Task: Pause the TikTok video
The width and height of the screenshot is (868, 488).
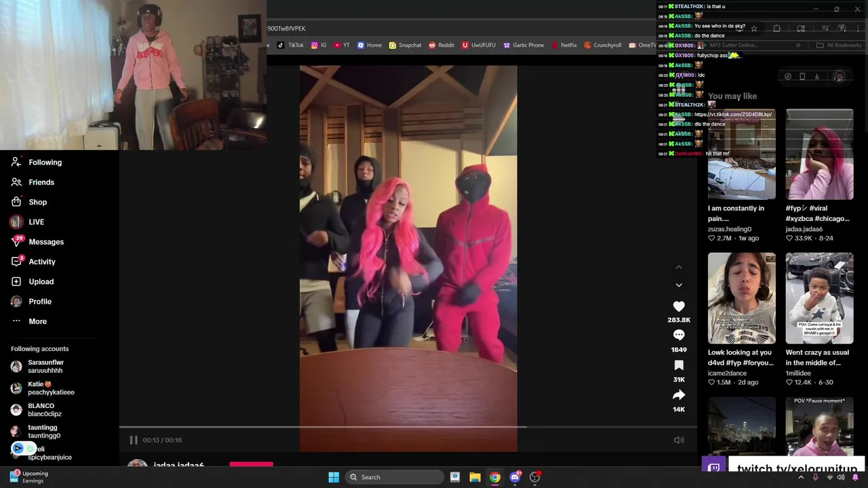Action: 134,440
